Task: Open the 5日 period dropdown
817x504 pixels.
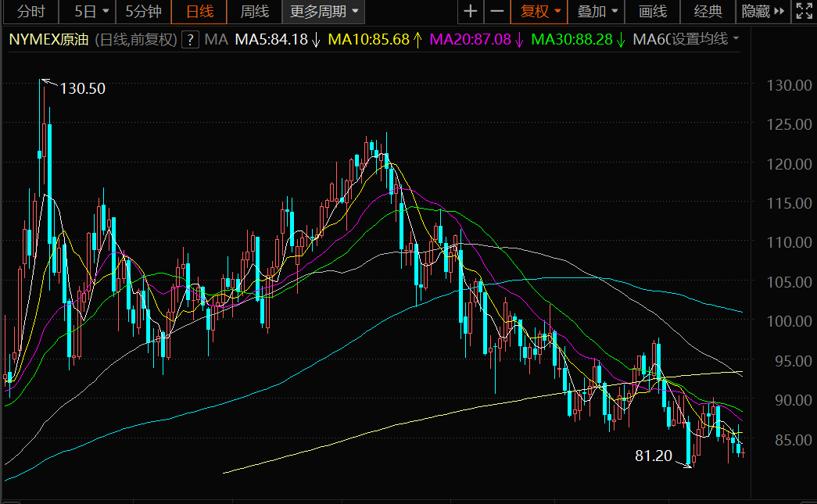Action: [x=91, y=12]
